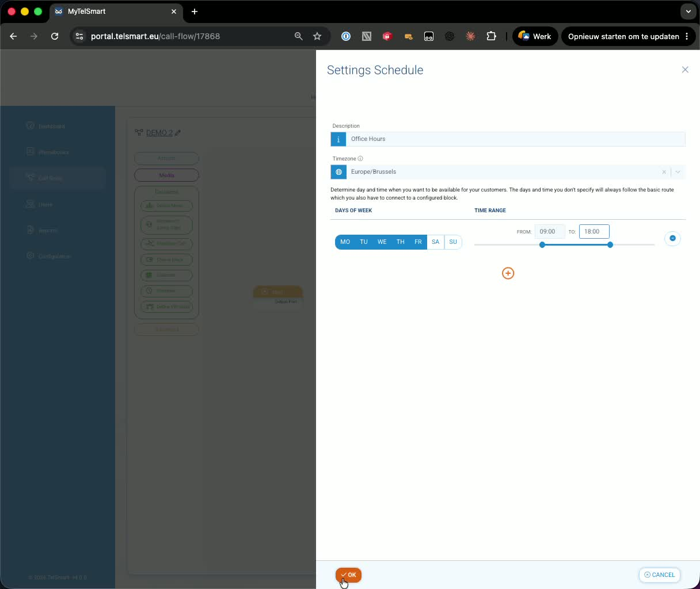Toggle the TU day button
The height and width of the screenshot is (589, 700).
tap(364, 242)
